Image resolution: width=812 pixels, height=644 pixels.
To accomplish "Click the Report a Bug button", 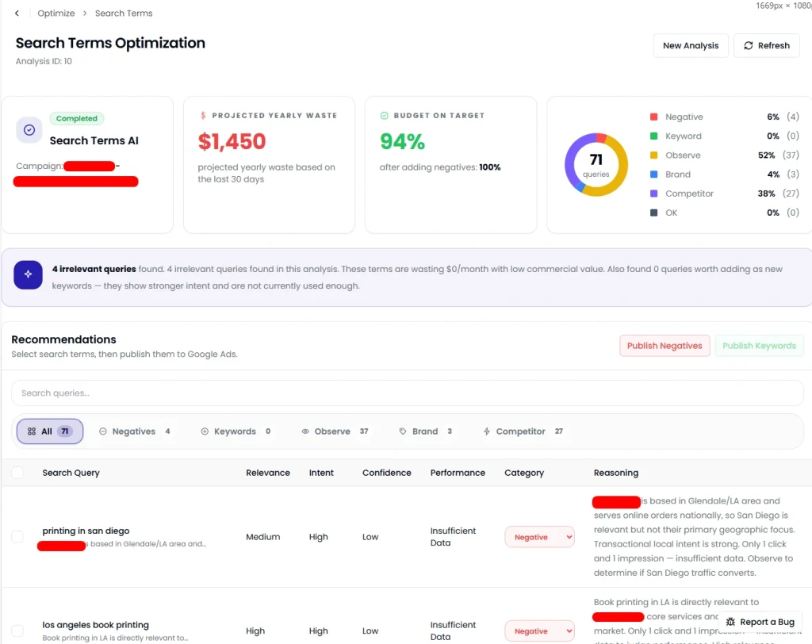I will pos(760,622).
